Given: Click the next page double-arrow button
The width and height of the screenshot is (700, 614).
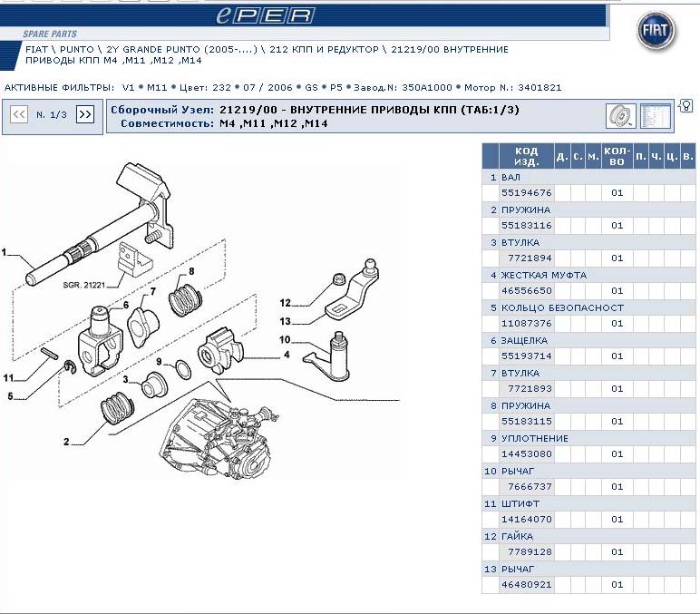Looking at the screenshot, I should (x=85, y=114).
